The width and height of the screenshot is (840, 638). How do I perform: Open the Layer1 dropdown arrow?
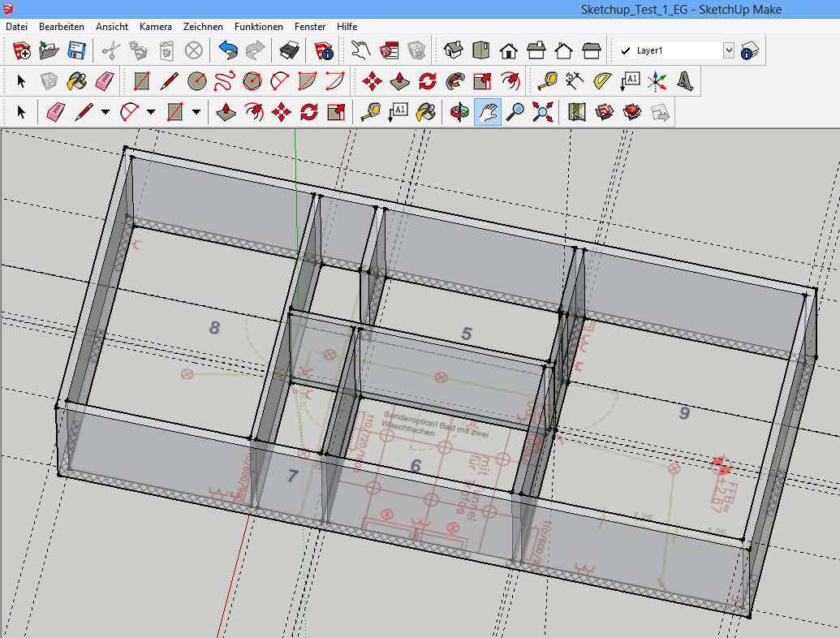pos(728,50)
